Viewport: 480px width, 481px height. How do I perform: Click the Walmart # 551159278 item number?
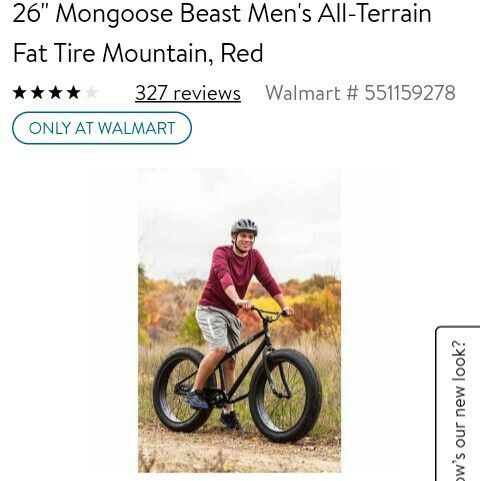point(360,93)
